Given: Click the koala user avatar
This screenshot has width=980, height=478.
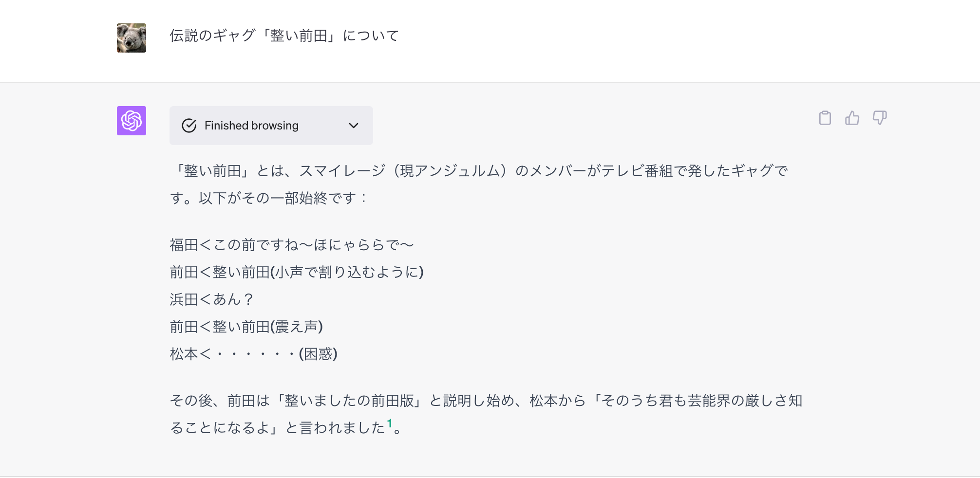Looking at the screenshot, I should 132,38.
